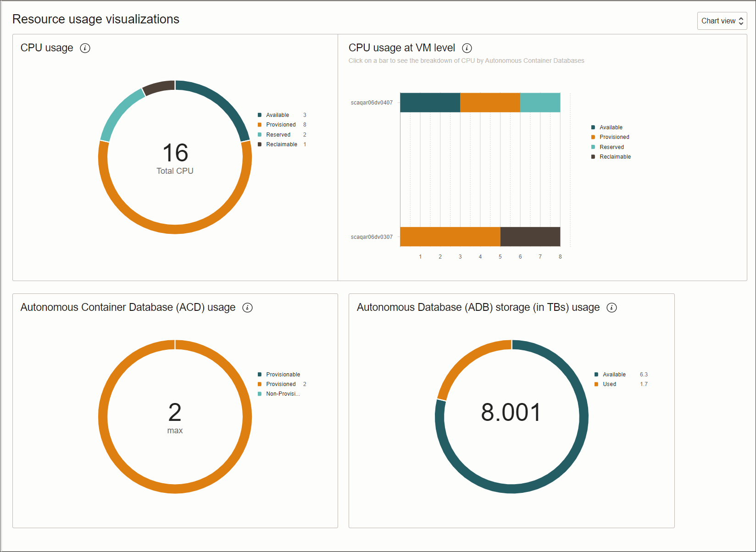
Task: Click the scaqar06dv0407 axis label
Action: tap(372, 103)
